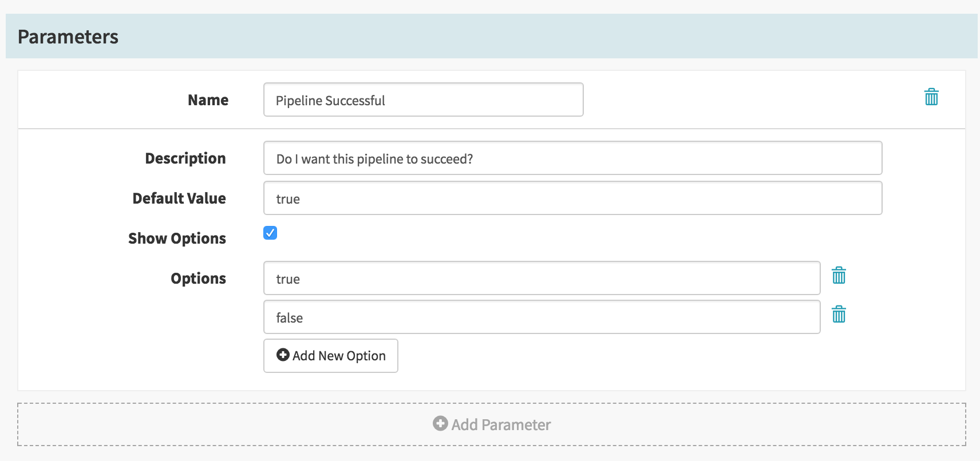Delete the Pipeline Successful parameter via trash icon
Screen dimensions: 980x461
(931, 97)
